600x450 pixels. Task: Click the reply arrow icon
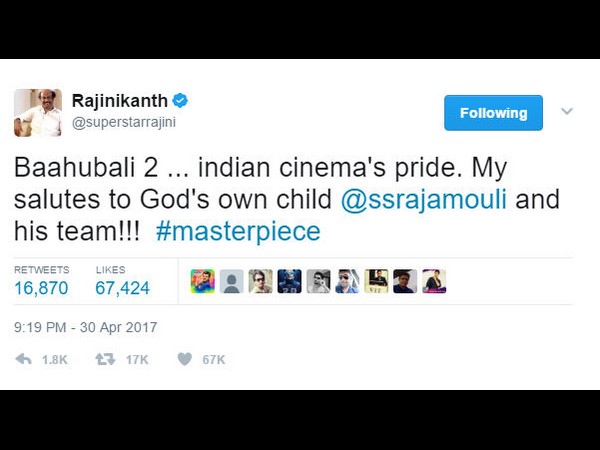(23, 359)
